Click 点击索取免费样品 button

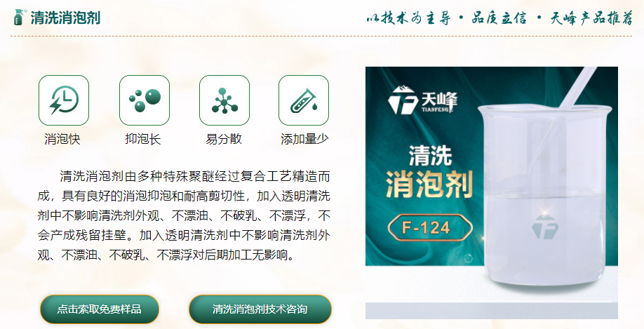click(100, 309)
